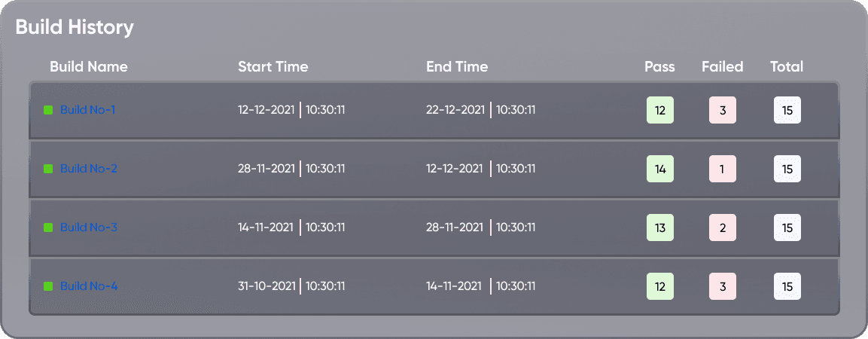Select the failed badge 2 for Build No-3
The width and height of the screenshot is (868, 339).
723,228
